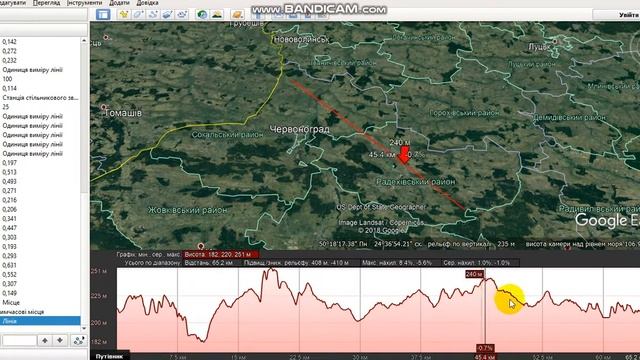Move selected item down in Places
The height and width of the screenshot is (360, 640).
point(60,340)
